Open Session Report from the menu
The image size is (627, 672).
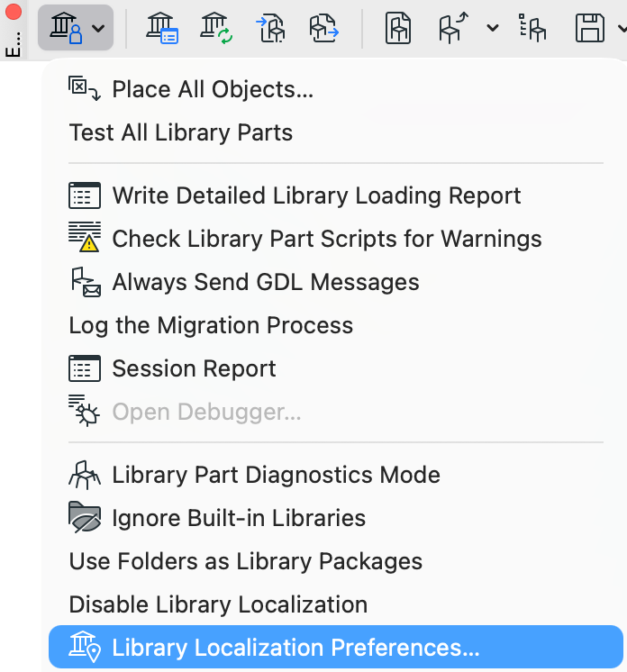pyautogui.click(x=194, y=368)
